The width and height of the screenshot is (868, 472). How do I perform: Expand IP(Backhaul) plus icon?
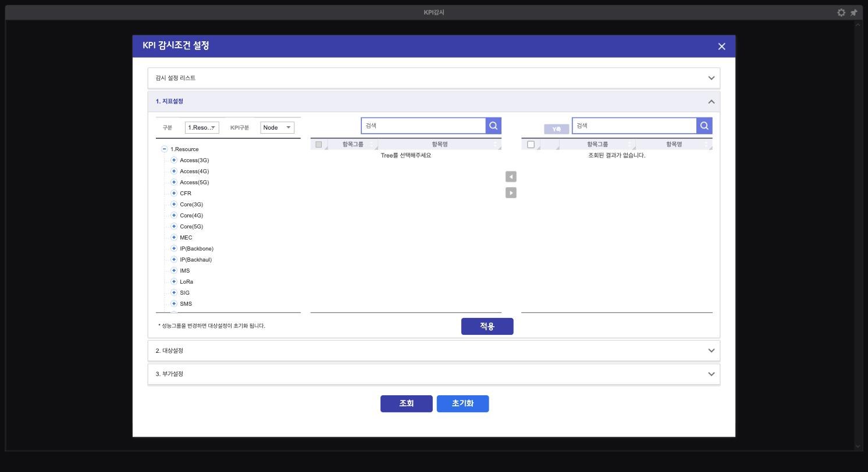pos(173,259)
